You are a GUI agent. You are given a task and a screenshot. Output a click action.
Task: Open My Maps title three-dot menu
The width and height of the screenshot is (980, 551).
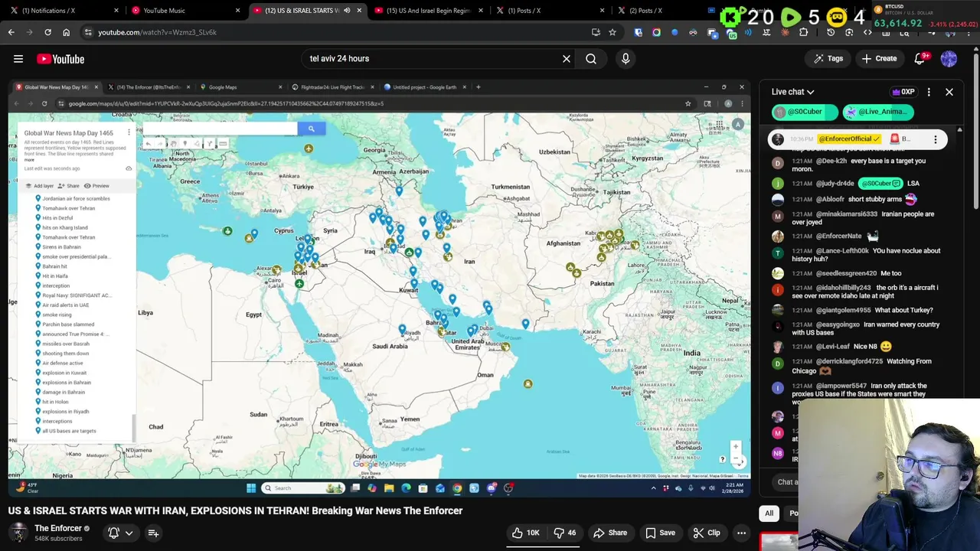click(129, 133)
